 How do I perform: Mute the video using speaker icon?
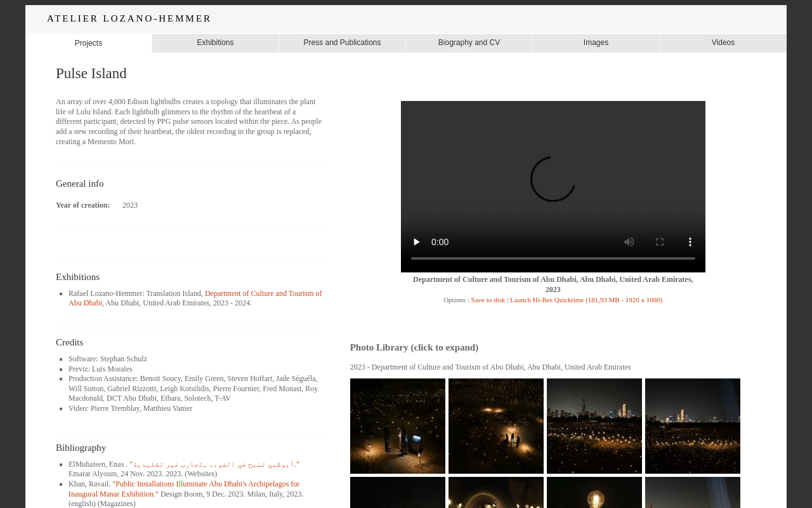click(x=629, y=242)
